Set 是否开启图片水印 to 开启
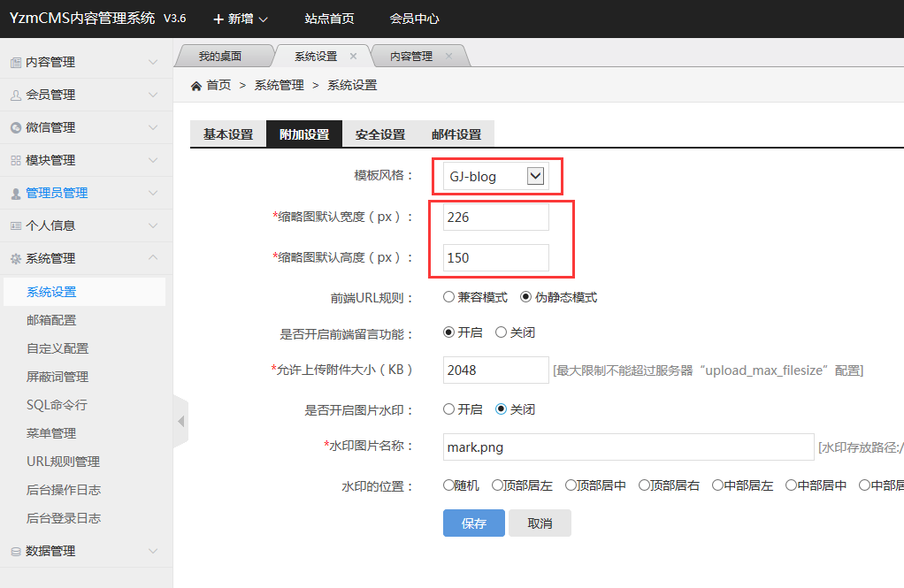The height and width of the screenshot is (588, 904). pos(449,409)
